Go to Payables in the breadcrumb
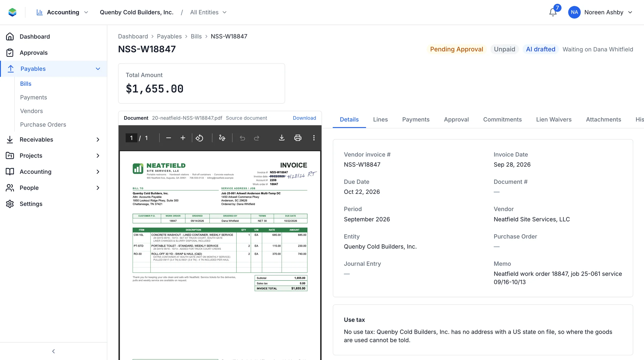Image resolution: width=644 pixels, height=360 pixels. [x=169, y=36]
